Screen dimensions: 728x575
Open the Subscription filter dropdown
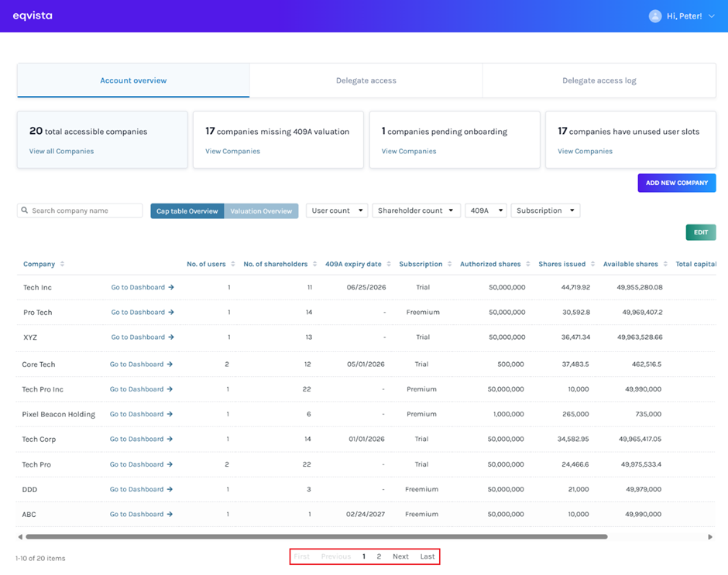tap(545, 210)
